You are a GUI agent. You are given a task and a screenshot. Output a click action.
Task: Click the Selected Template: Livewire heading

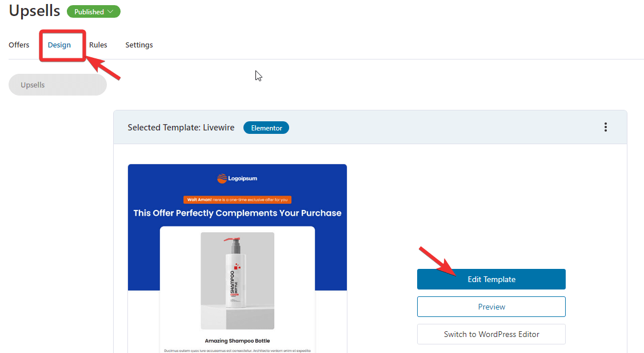pyautogui.click(x=181, y=128)
